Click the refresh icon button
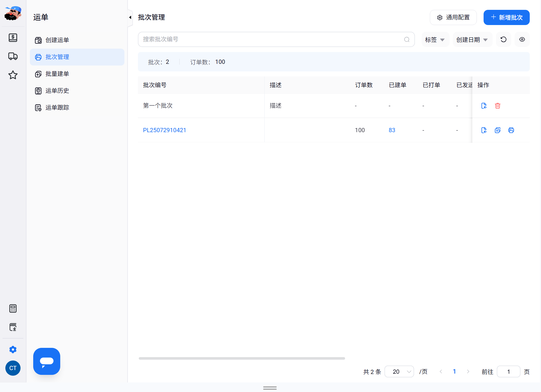Screen dimensions: 541x392 [504, 39]
